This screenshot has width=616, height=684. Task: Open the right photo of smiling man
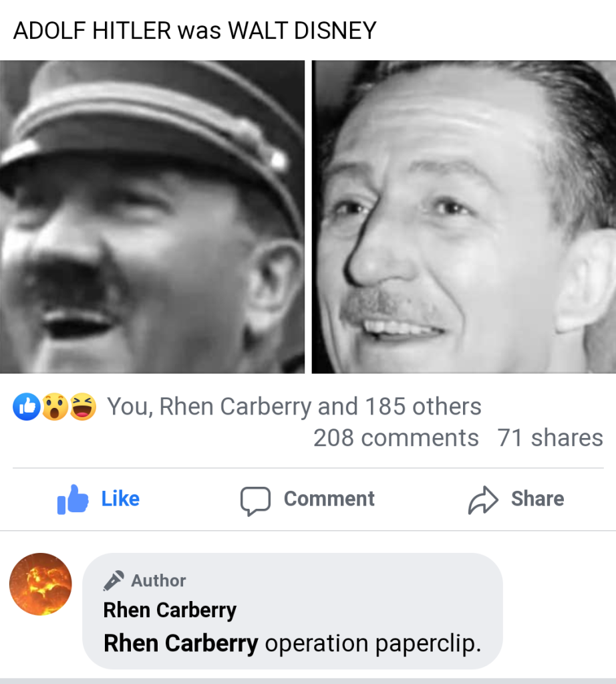(x=464, y=217)
